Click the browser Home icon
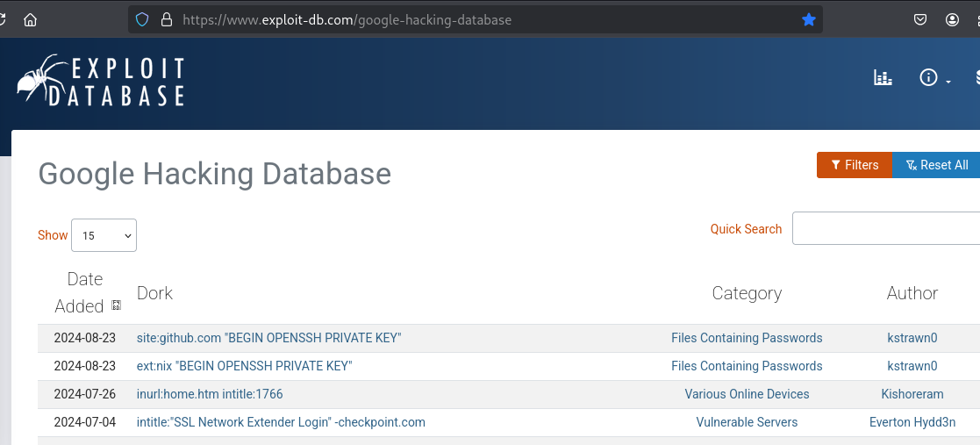Viewport: 980px width, 445px height. click(x=30, y=20)
